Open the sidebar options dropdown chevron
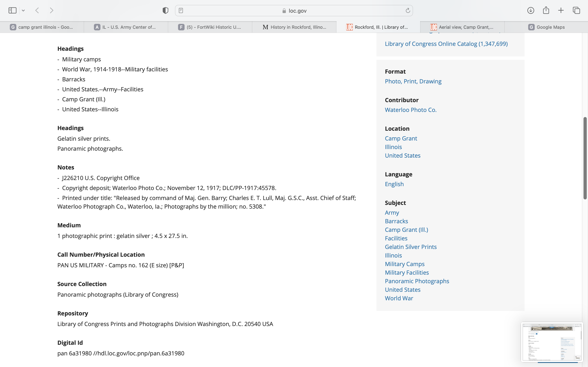 [x=23, y=10]
